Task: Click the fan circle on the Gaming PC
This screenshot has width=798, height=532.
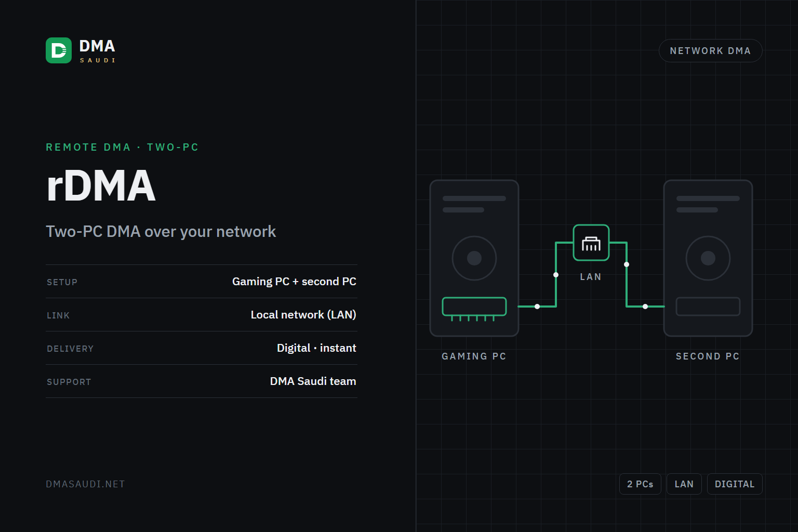Action: (x=474, y=258)
